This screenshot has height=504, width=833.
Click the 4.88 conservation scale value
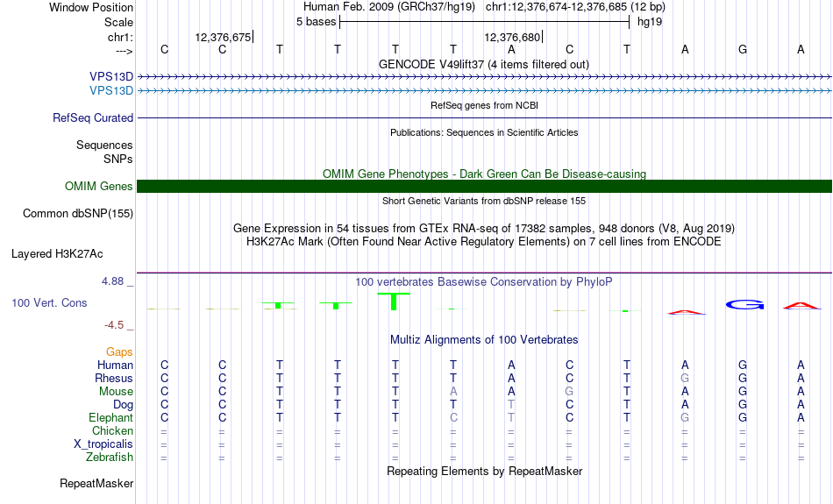tap(112, 281)
